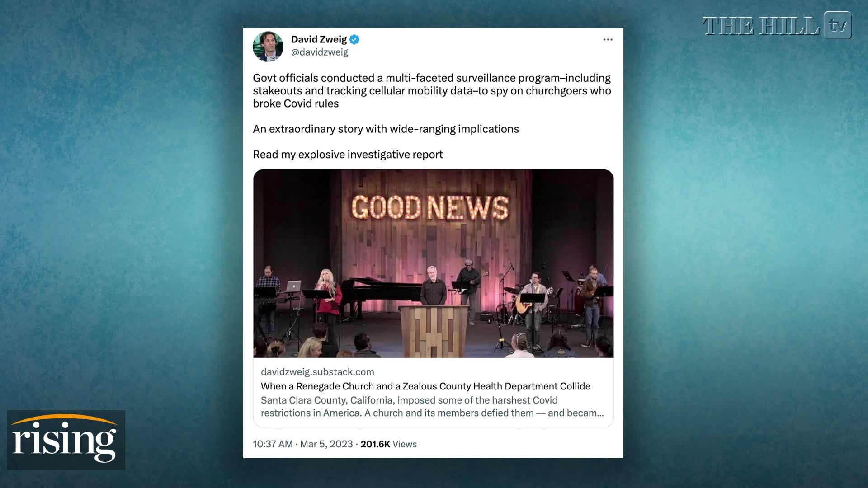868x488 pixels.
Task: Click the Santa Clara County description snippet
Action: click(x=432, y=407)
